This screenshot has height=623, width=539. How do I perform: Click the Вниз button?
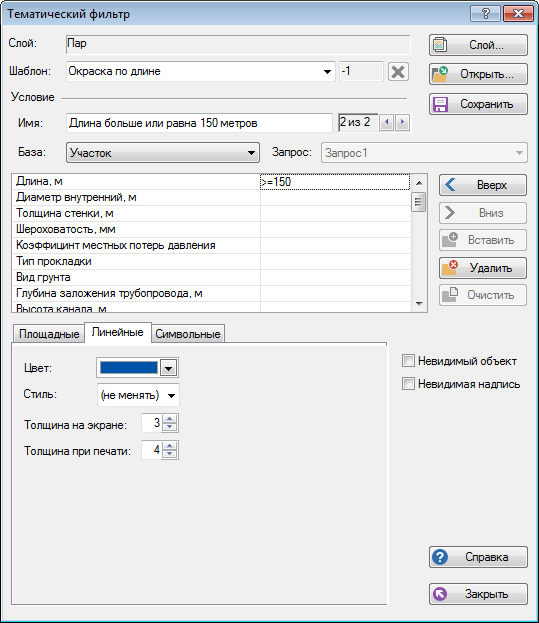483,213
